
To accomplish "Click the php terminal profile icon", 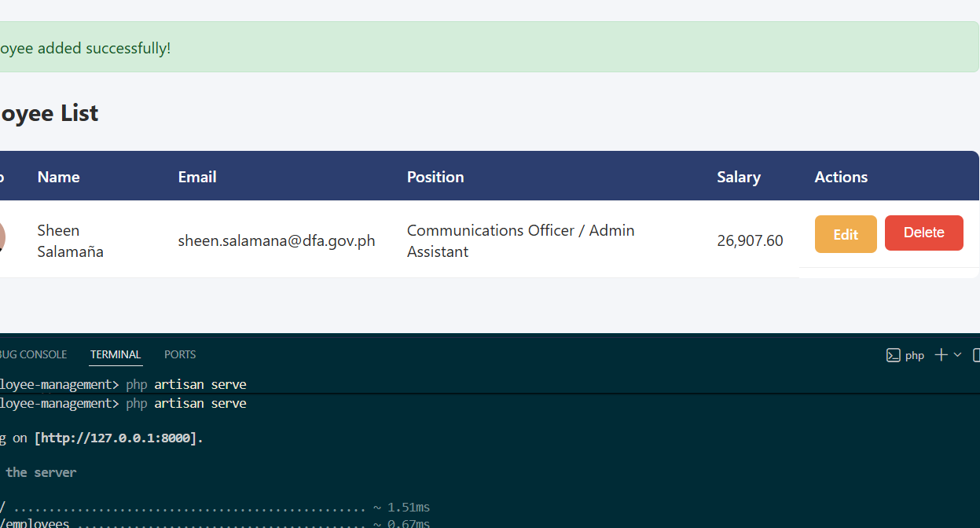I will (894, 355).
